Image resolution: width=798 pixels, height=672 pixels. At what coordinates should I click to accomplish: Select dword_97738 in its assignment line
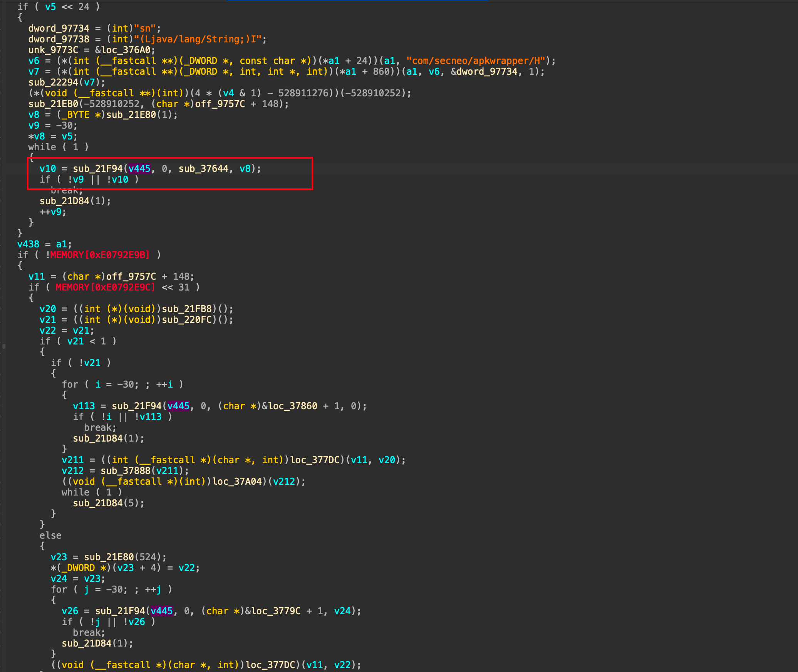click(59, 39)
